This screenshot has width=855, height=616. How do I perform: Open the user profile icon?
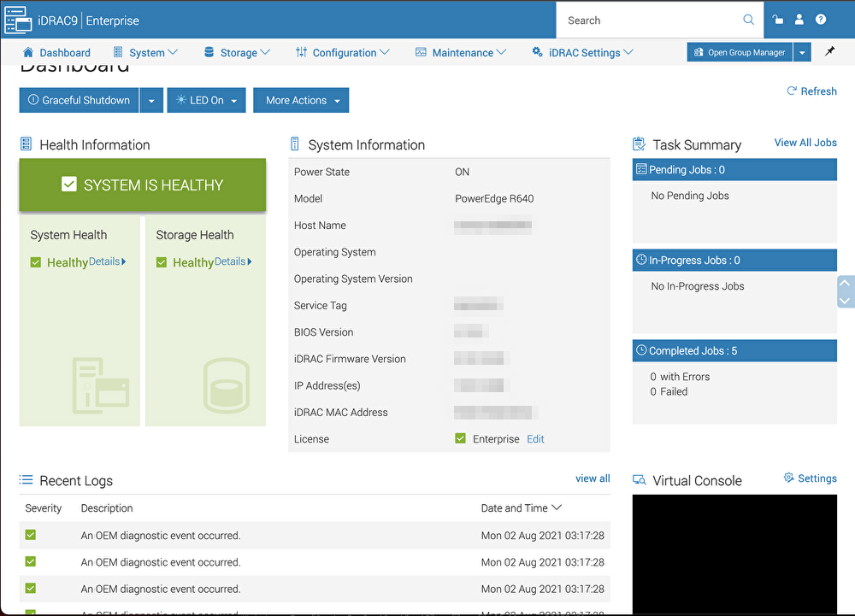click(x=799, y=20)
